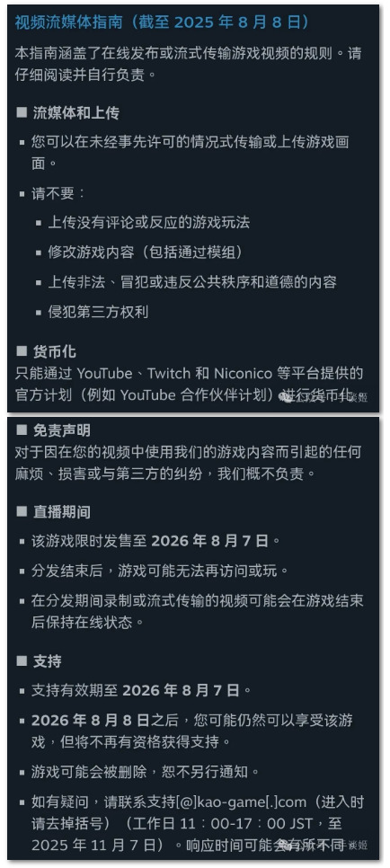Click the bullet before 请不要

(22, 194)
